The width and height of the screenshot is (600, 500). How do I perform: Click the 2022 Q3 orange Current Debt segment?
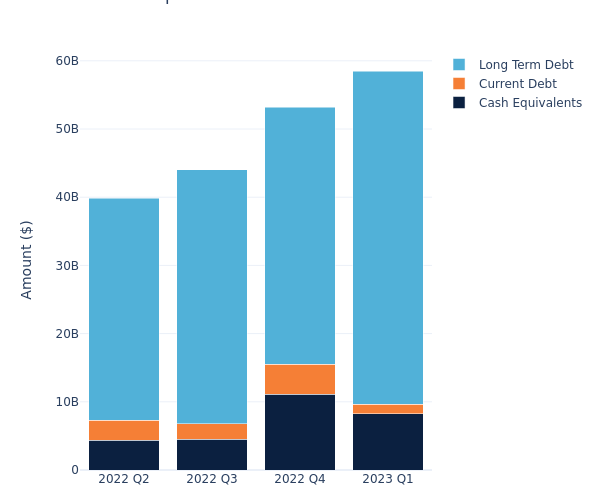coord(212,431)
